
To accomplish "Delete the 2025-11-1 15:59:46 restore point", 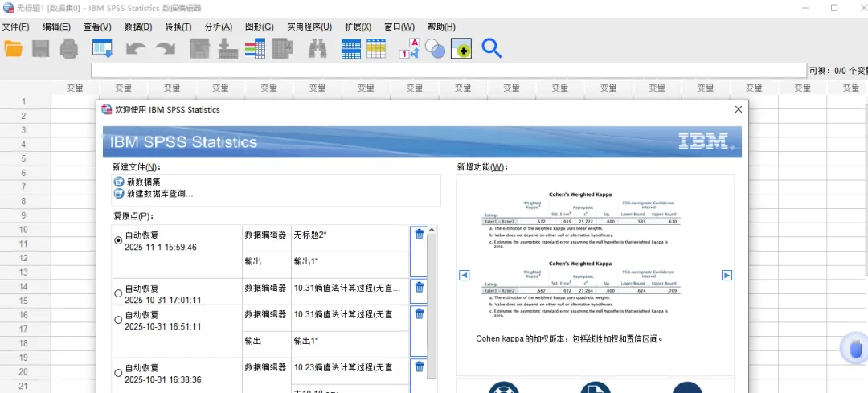I will (x=419, y=235).
